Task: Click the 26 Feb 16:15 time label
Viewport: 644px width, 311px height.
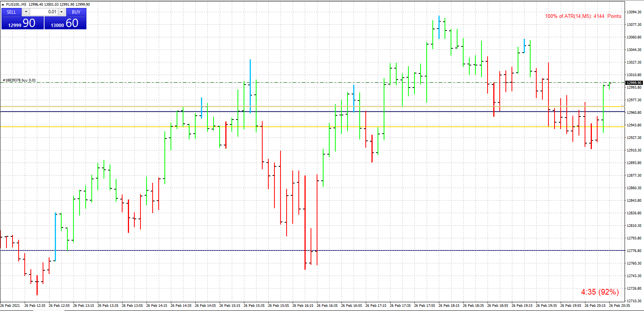Action: pyautogui.click(x=303, y=306)
